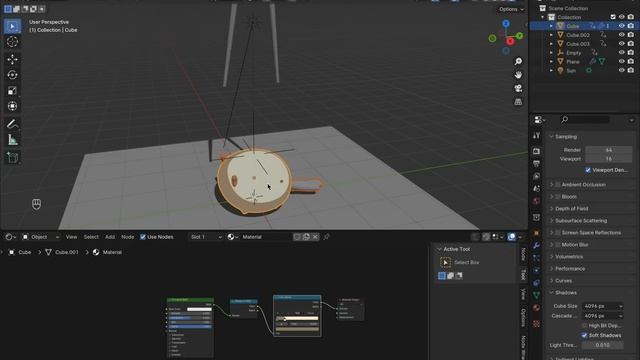
Task: Click the viewport zoom magnifier icon
Action: 518,62
